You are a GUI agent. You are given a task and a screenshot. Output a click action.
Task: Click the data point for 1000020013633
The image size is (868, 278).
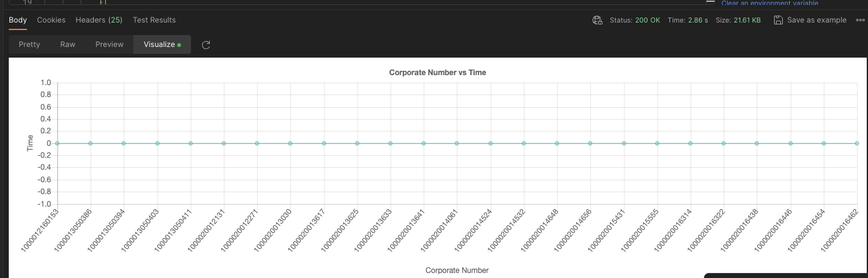pyautogui.click(x=390, y=143)
